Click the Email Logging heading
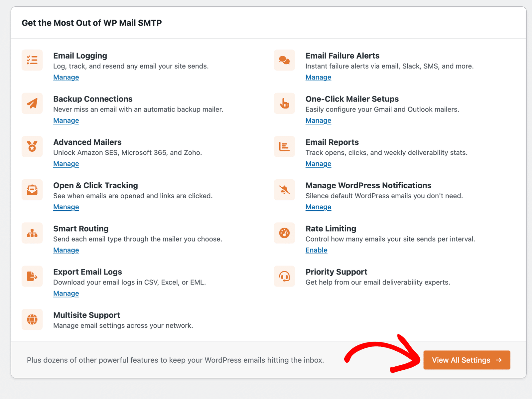The image size is (532, 399). click(x=80, y=56)
